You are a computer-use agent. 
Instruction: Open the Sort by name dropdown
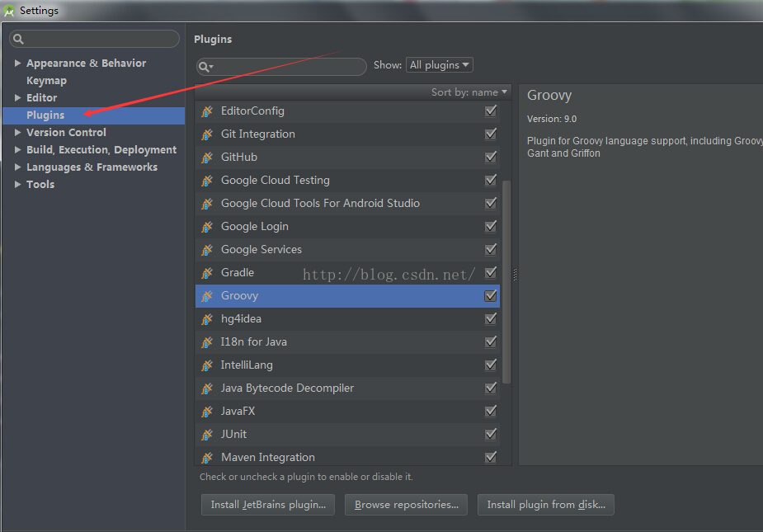(469, 92)
